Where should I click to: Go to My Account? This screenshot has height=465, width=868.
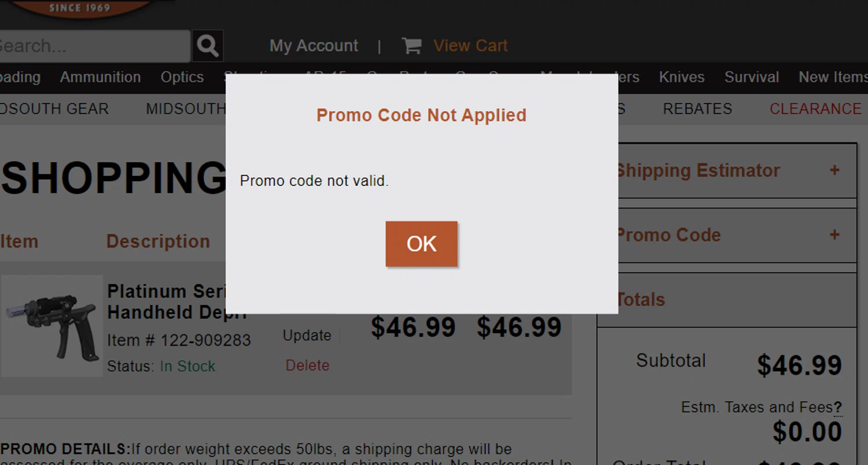tap(314, 46)
